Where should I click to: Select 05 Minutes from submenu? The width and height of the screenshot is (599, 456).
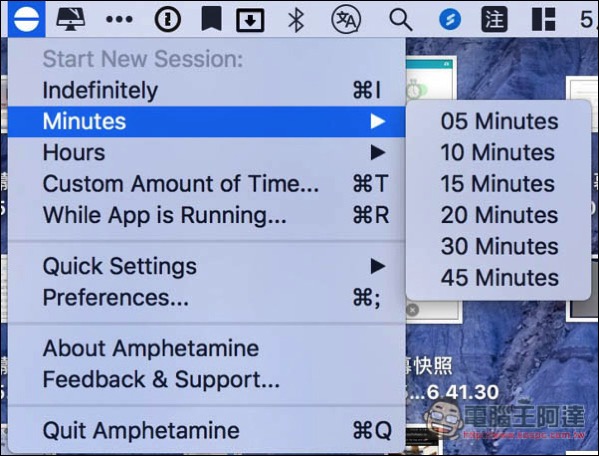499,121
